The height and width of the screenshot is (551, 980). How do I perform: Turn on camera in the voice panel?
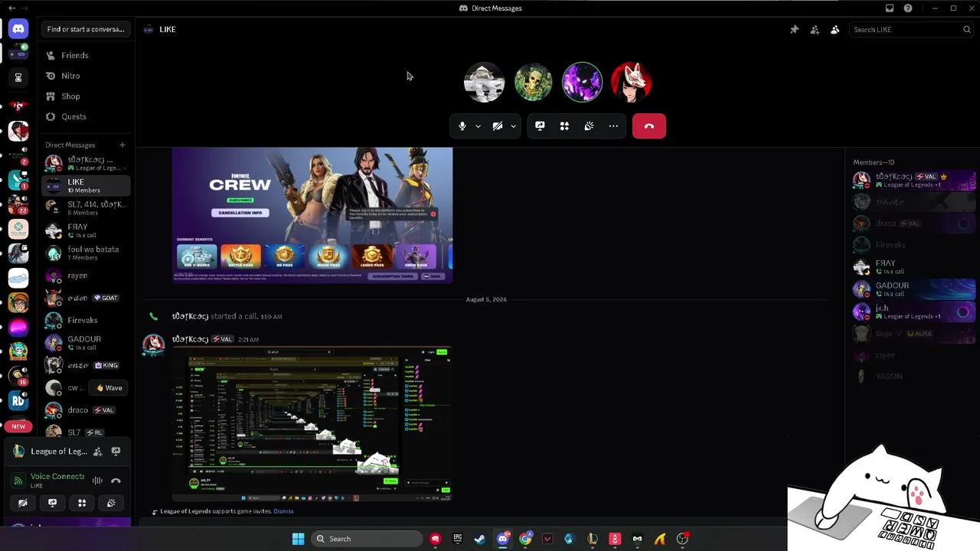pos(23,503)
